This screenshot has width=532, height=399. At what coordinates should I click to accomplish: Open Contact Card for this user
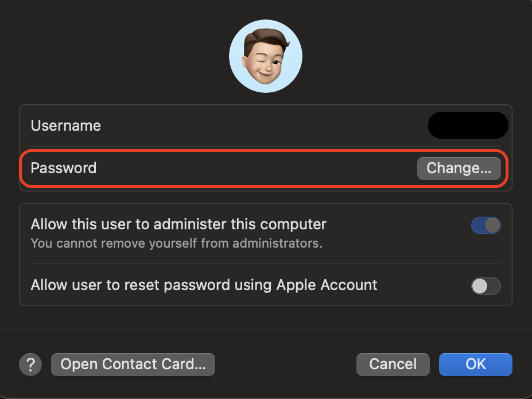pyautogui.click(x=133, y=364)
